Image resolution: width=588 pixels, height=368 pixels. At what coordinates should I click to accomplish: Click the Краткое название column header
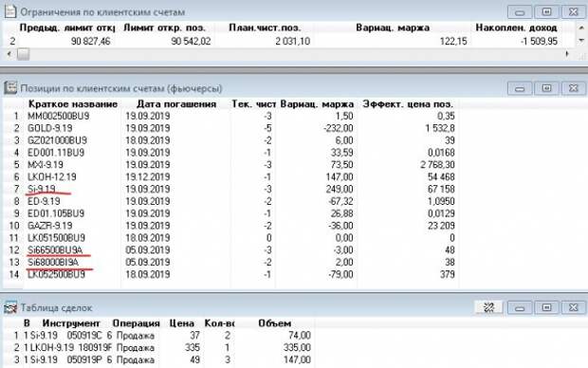pos(73,104)
